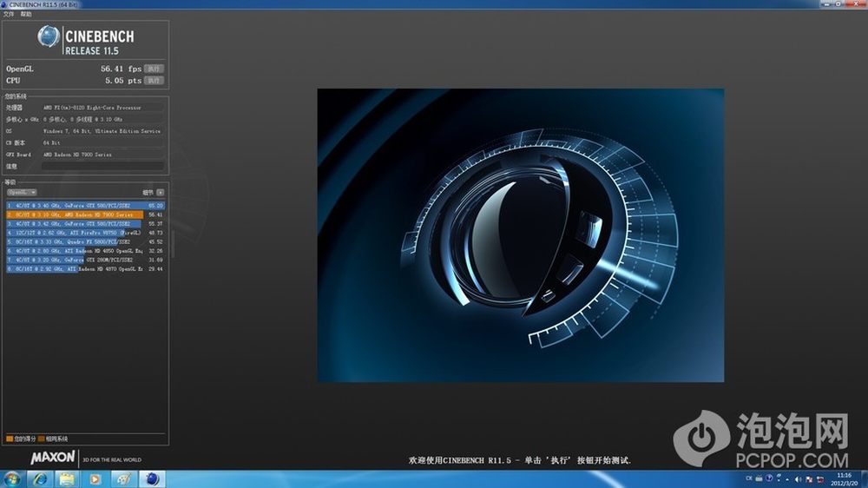Click the GFX Board AMD Radeon HD 7900 text
The width and height of the screenshot is (868, 488).
click(77, 155)
